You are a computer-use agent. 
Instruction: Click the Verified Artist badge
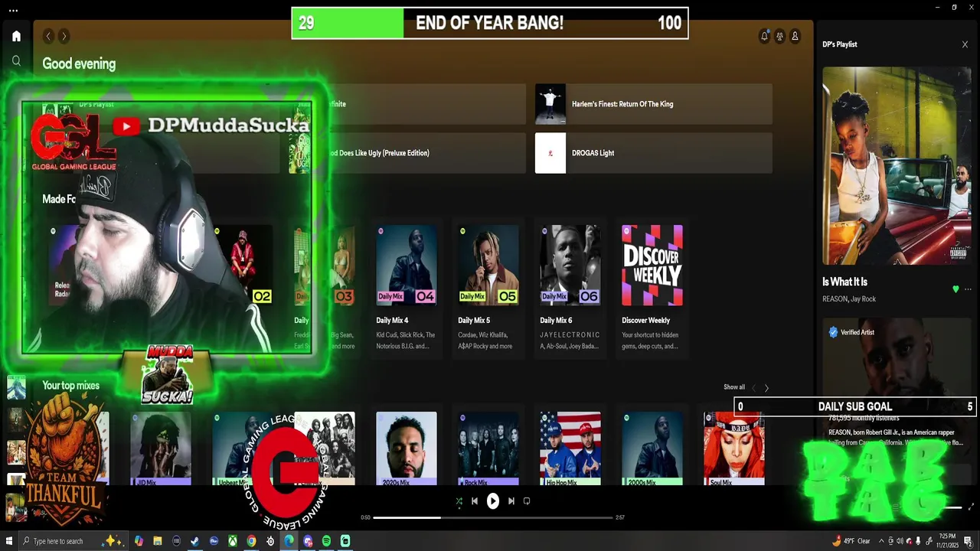click(852, 332)
